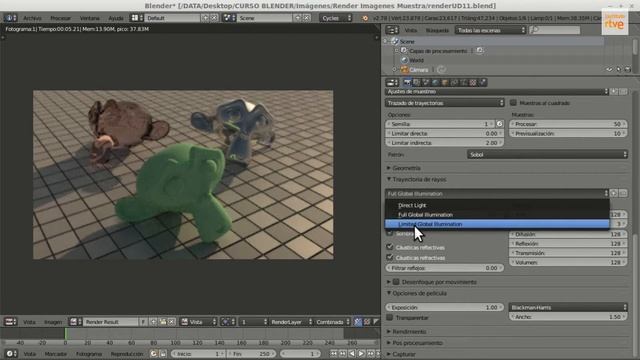
Task: Click the outliner search input field
Action: pos(555,30)
